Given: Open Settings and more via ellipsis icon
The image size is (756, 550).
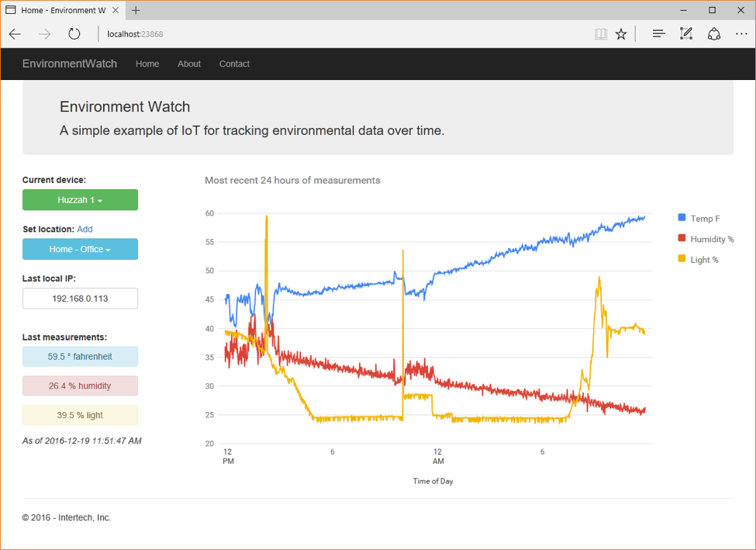Looking at the screenshot, I should (741, 33).
